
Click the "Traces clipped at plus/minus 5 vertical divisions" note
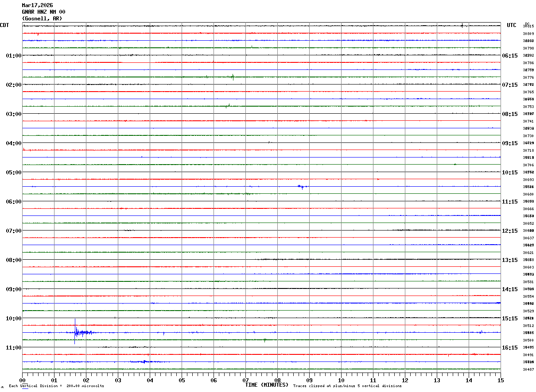347,386
